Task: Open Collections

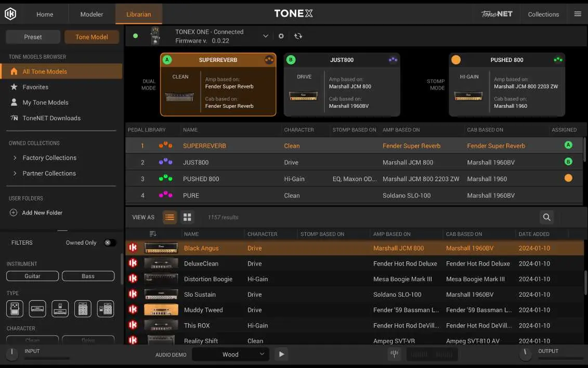Action: pyautogui.click(x=543, y=14)
